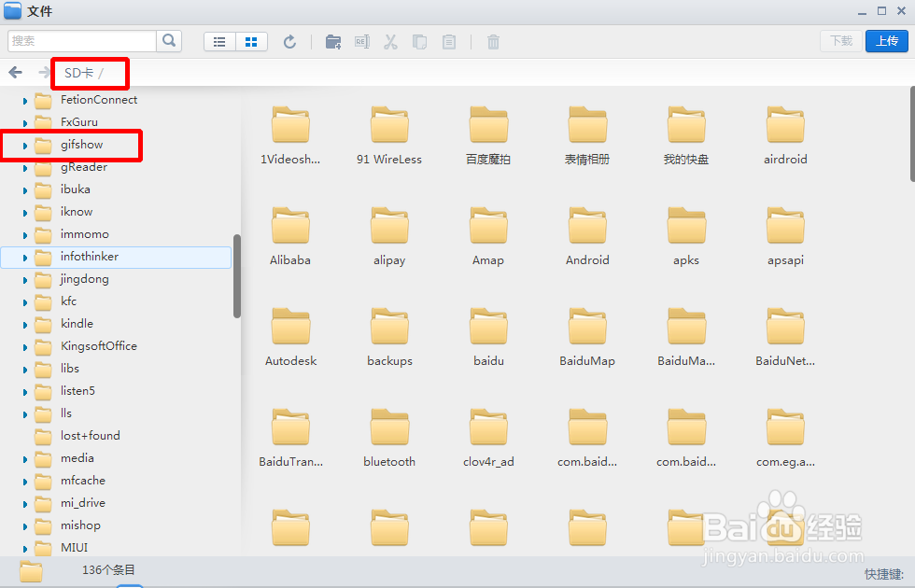
Task: Click the paste clipboard icon
Action: click(x=449, y=42)
